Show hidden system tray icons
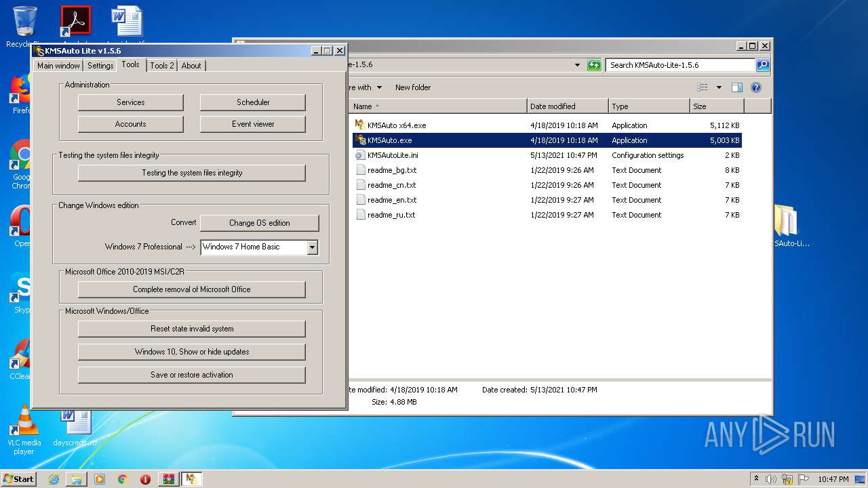This screenshot has height=488, width=868. 756,479
